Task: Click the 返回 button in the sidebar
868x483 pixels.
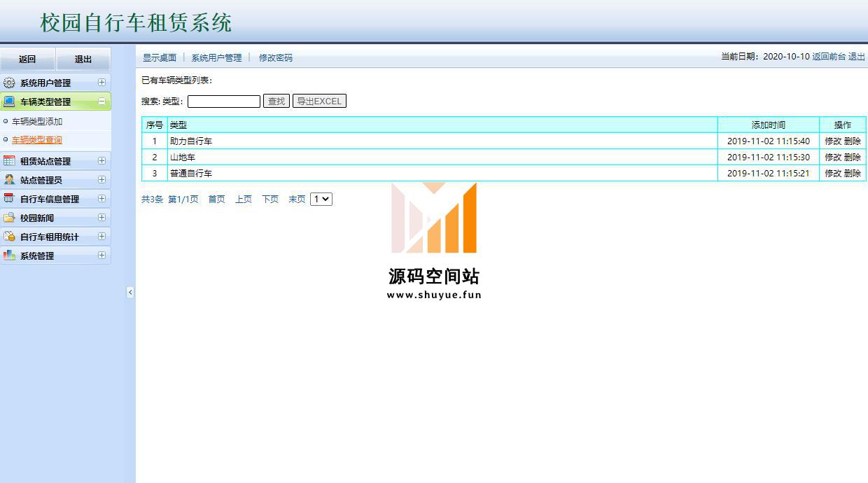Action: [x=27, y=59]
